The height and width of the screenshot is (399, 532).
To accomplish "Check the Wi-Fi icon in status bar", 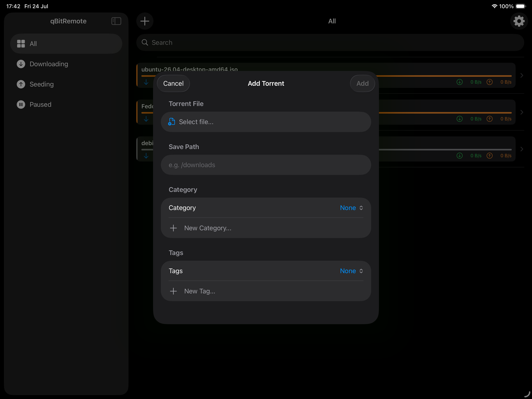I will [494, 6].
